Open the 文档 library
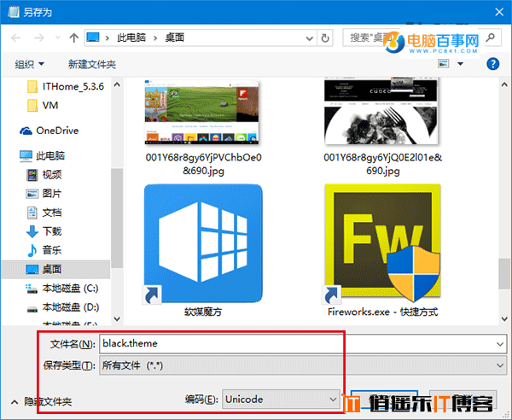Viewport: 512px width, 420px height. pyautogui.click(x=44, y=213)
